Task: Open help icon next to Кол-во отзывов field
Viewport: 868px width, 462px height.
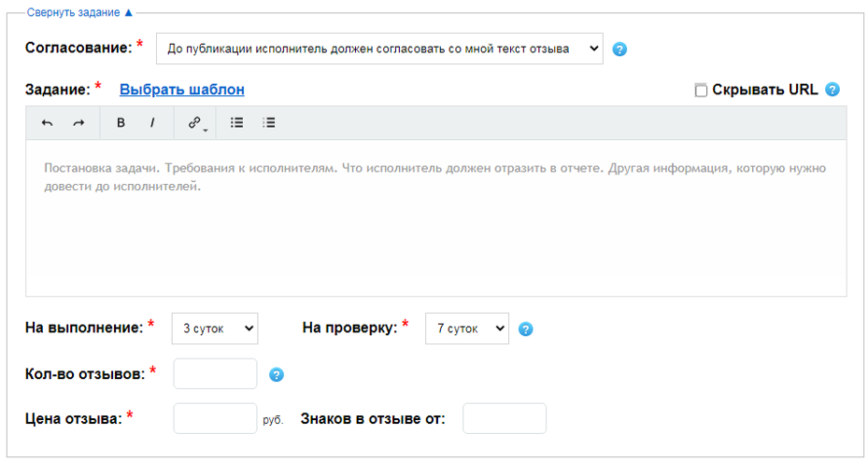Action: [x=277, y=374]
